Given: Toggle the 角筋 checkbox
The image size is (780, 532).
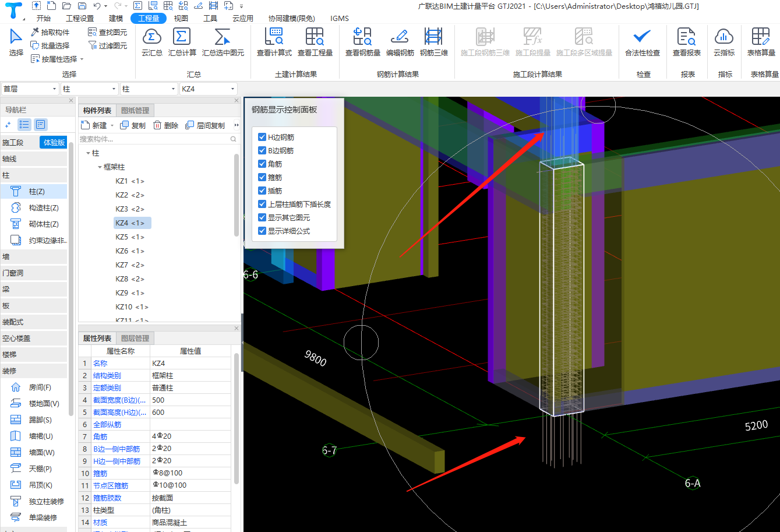Looking at the screenshot, I should (x=262, y=164).
